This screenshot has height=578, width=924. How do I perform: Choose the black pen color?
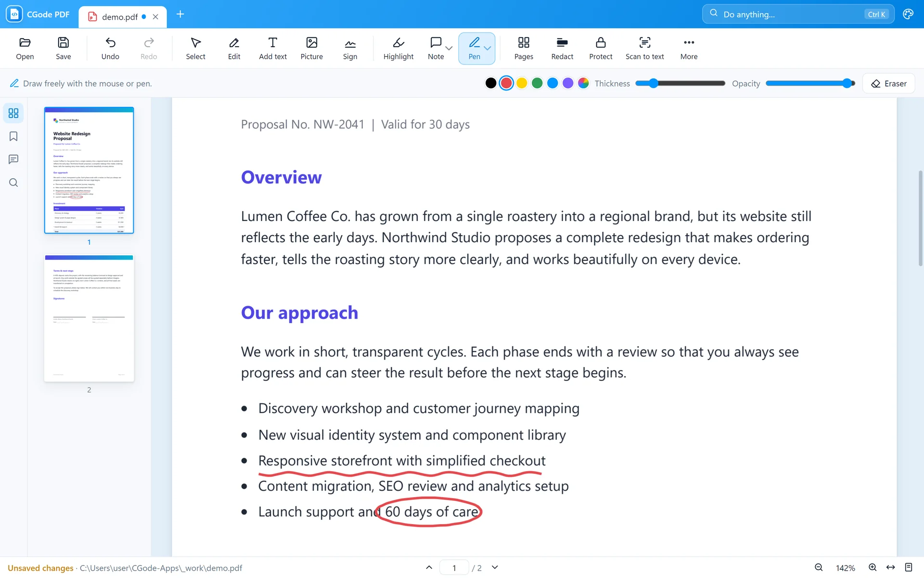[x=491, y=83]
